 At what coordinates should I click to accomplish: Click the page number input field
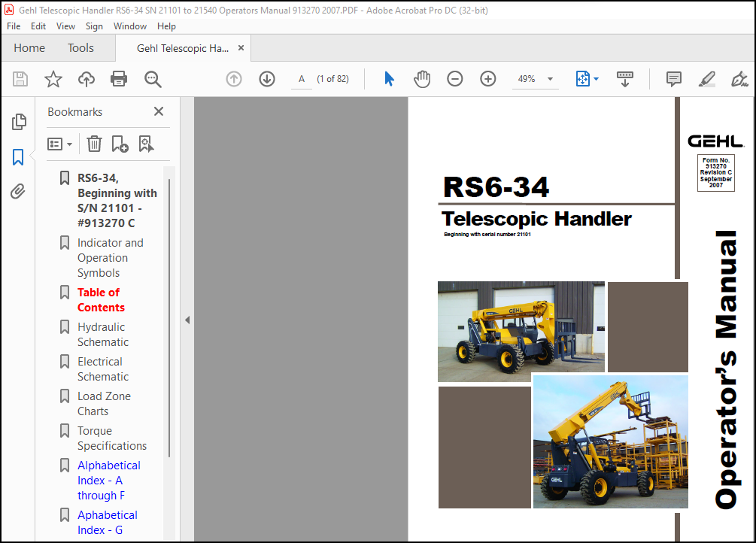click(302, 79)
